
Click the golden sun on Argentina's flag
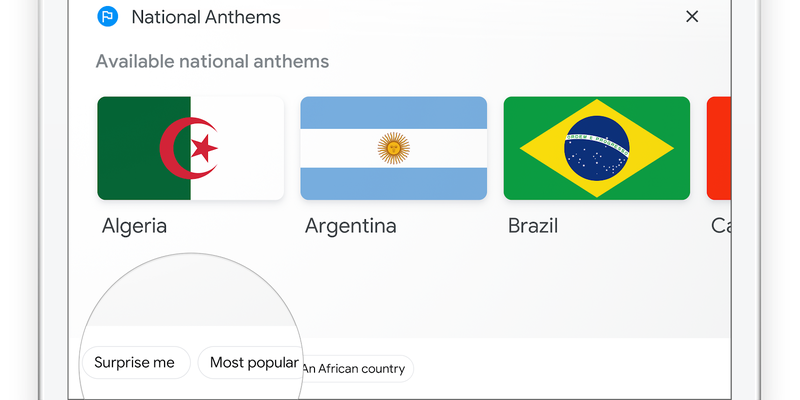393,149
